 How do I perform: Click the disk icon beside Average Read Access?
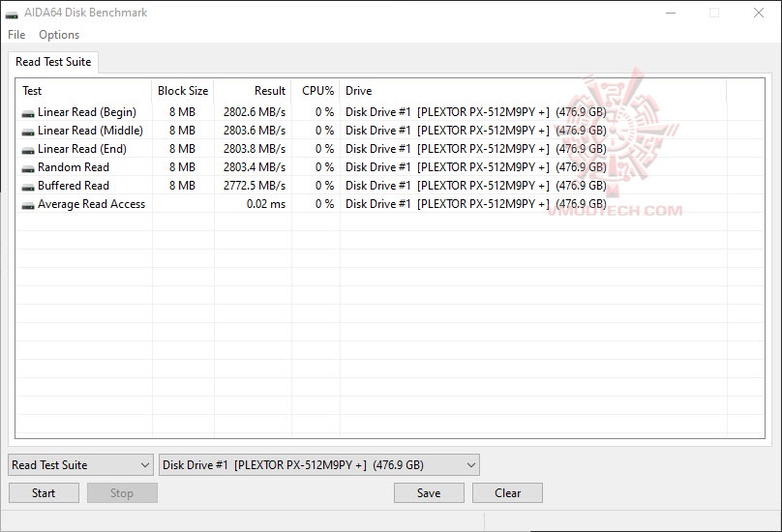click(x=28, y=205)
